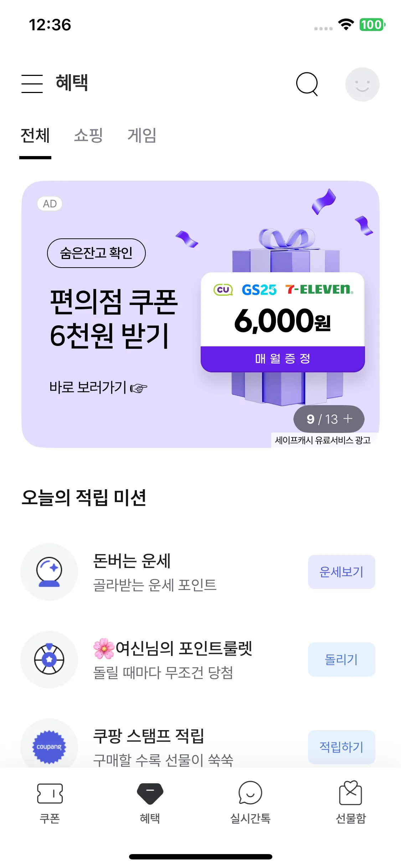Viewport: 401px width, 868px height.
Task: Expand the 9 / 13 banner counter
Action: point(329,419)
